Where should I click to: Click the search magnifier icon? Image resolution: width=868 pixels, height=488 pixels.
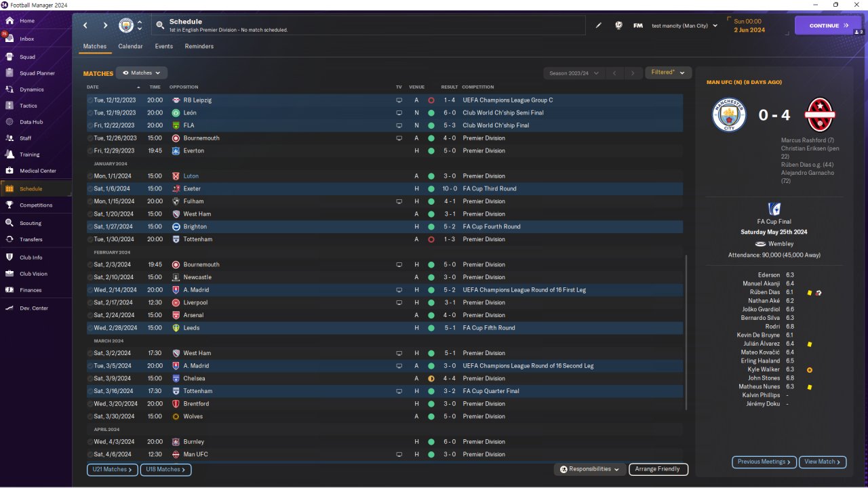(x=160, y=26)
